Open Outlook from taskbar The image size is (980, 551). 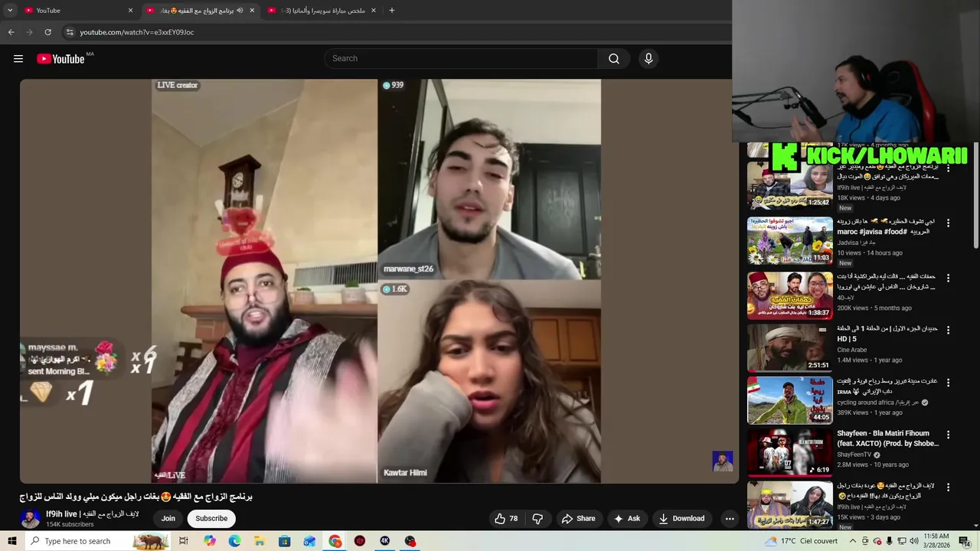tap(310, 541)
